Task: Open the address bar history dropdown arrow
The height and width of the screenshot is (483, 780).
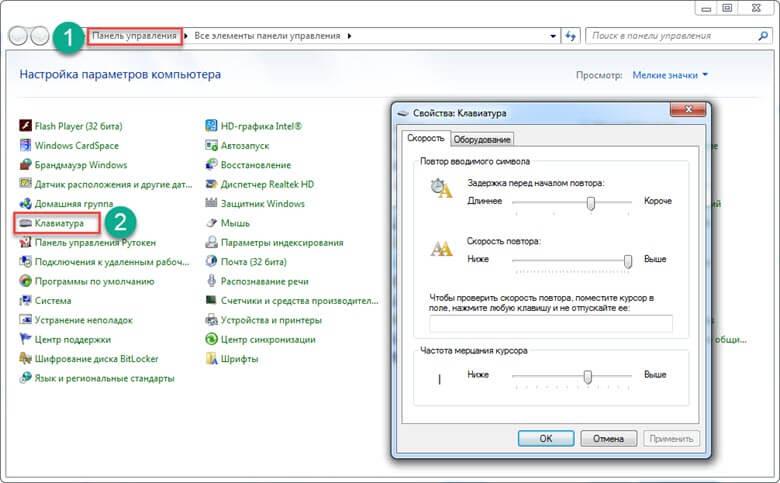Action: click(553, 36)
